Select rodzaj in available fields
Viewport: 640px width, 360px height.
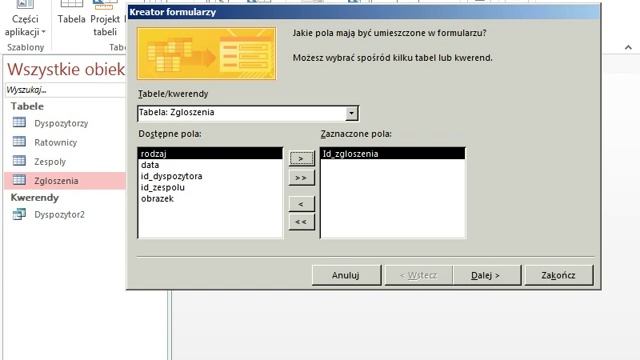211,154
